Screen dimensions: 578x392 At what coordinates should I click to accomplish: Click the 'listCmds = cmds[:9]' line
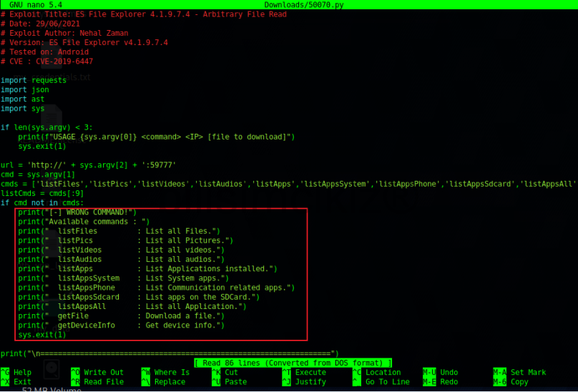pyautogui.click(x=42, y=193)
